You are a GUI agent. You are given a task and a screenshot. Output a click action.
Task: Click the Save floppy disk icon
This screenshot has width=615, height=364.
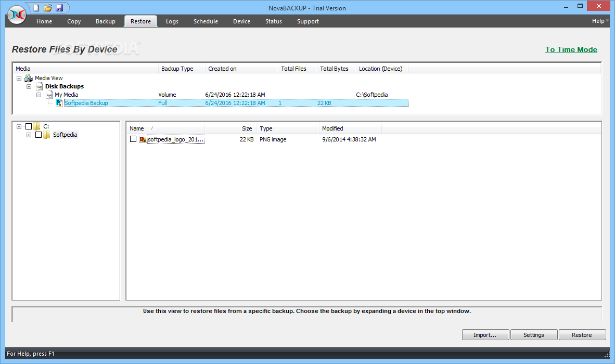60,8
